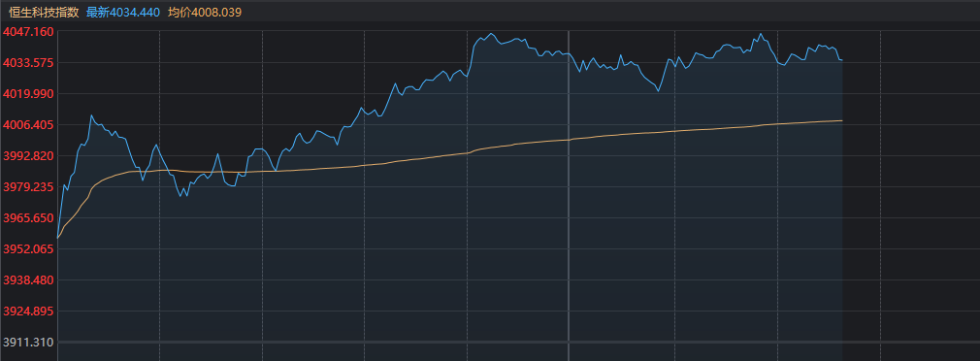Click the 3965.650 axis label
Screen dimensions: 980x361
click(28, 218)
